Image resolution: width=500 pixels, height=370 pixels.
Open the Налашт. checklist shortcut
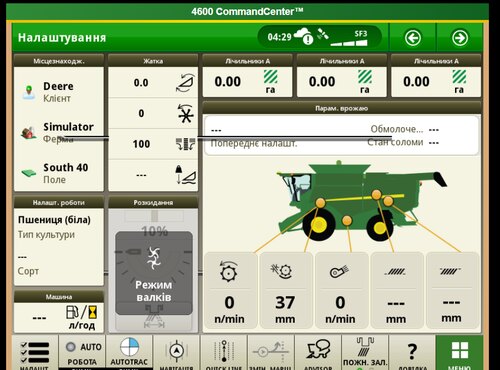[35, 353]
